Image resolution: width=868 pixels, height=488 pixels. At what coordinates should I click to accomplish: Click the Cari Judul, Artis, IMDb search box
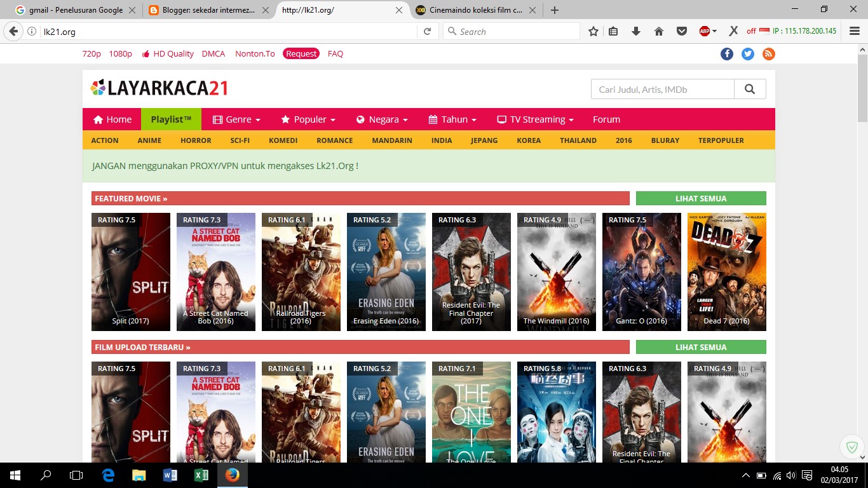[x=663, y=89]
